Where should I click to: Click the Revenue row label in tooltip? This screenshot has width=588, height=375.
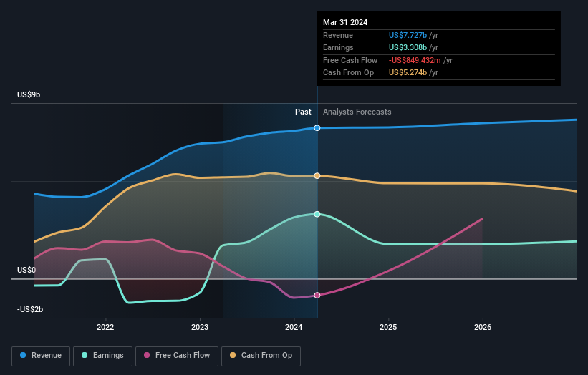(338, 35)
